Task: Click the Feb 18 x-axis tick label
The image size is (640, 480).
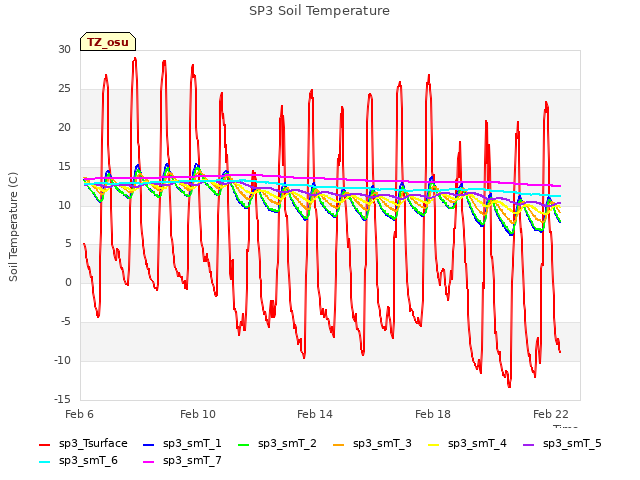Action: pos(433,414)
